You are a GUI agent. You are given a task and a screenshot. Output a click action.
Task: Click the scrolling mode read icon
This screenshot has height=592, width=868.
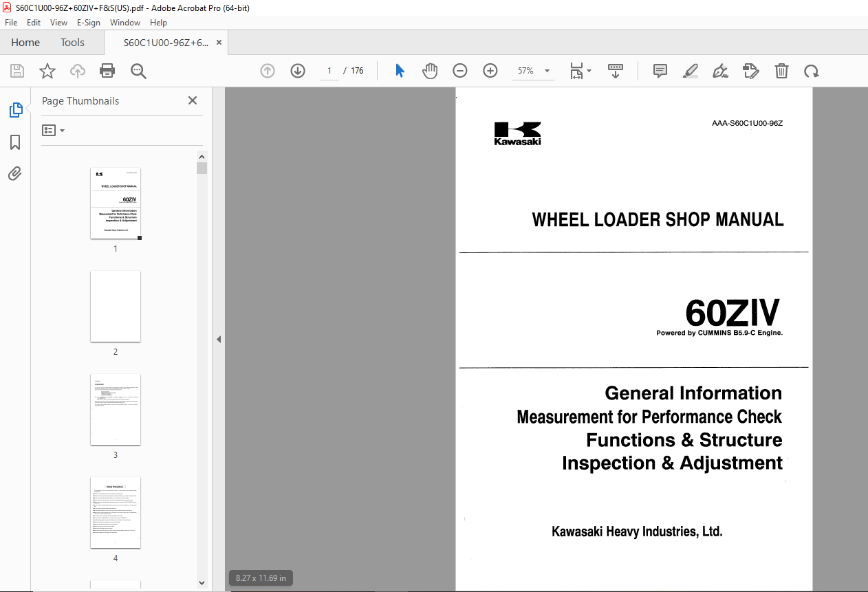[616, 71]
